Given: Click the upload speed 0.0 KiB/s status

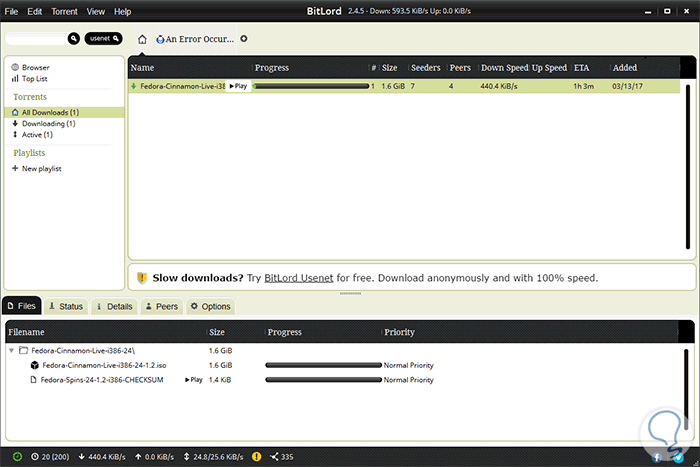Looking at the screenshot, I should coord(154,457).
